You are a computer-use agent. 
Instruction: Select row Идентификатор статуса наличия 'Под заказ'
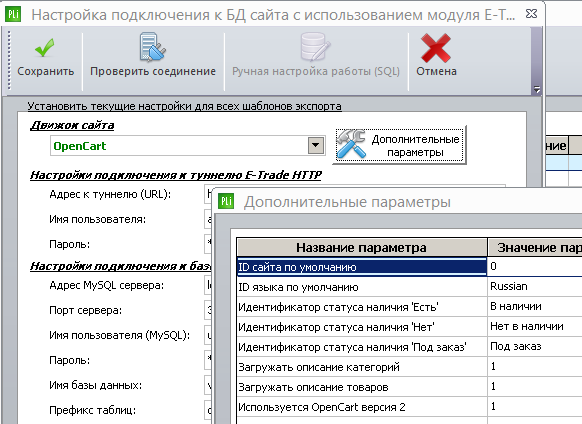[362, 347]
